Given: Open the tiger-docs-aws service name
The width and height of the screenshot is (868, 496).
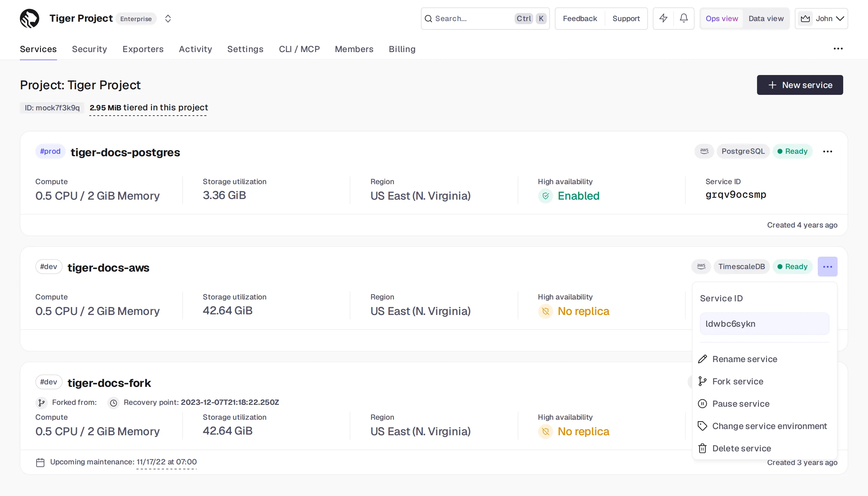Looking at the screenshot, I should (108, 268).
